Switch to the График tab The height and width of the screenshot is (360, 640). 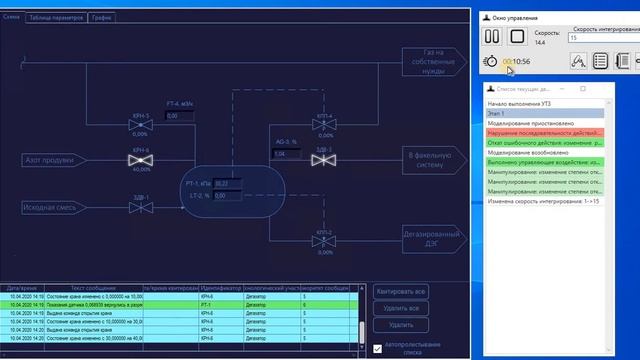coord(102,18)
